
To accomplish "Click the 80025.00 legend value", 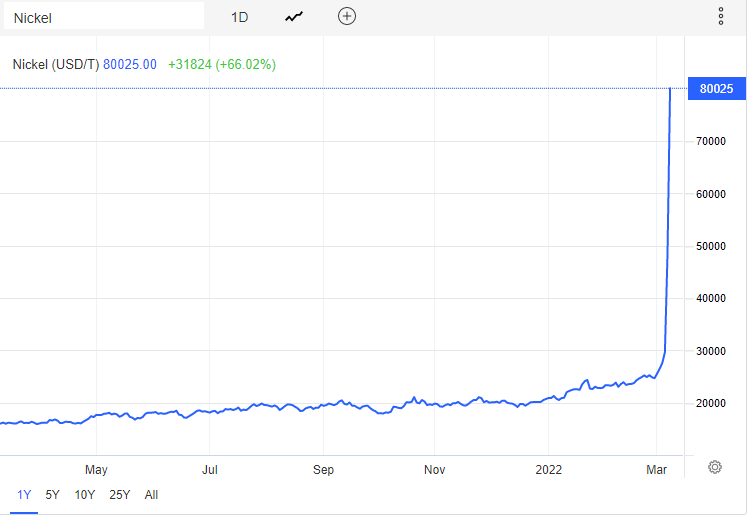I will click(130, 64).
